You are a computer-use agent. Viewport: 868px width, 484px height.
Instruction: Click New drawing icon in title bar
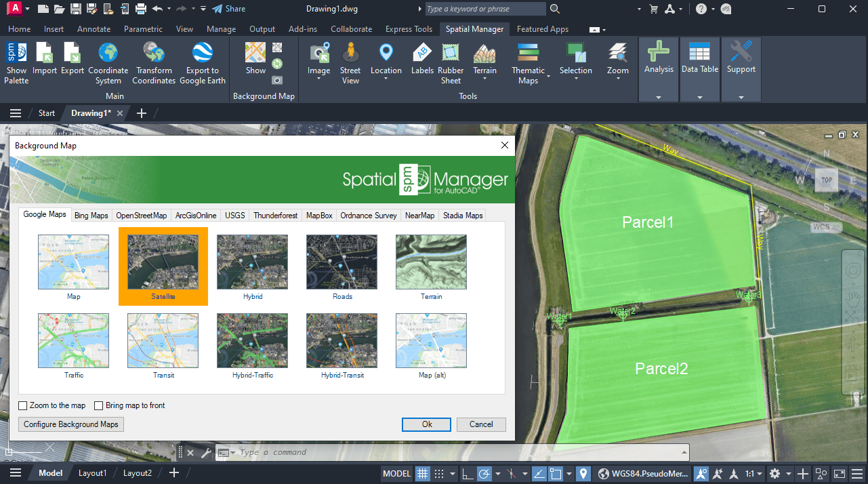(x=43, y=9)
